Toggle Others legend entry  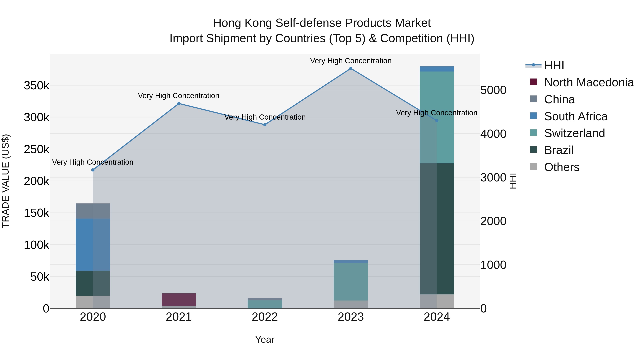tap(555, 167)
